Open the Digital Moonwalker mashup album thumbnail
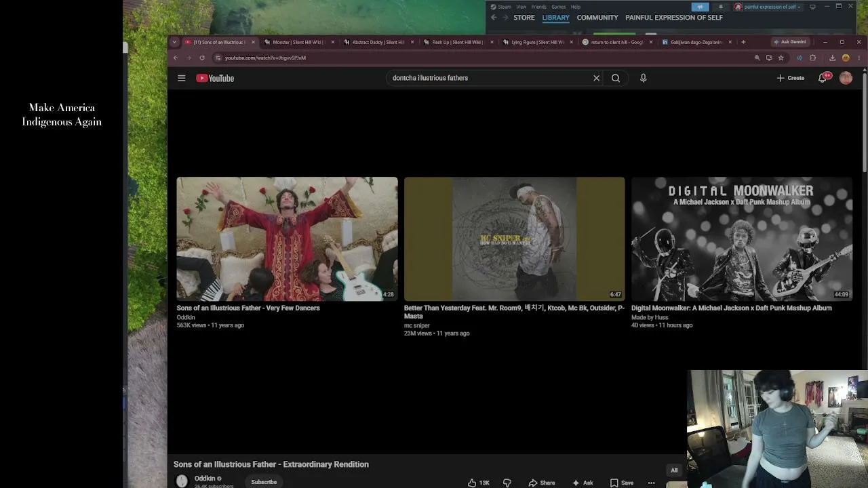 tap(742, 239)
